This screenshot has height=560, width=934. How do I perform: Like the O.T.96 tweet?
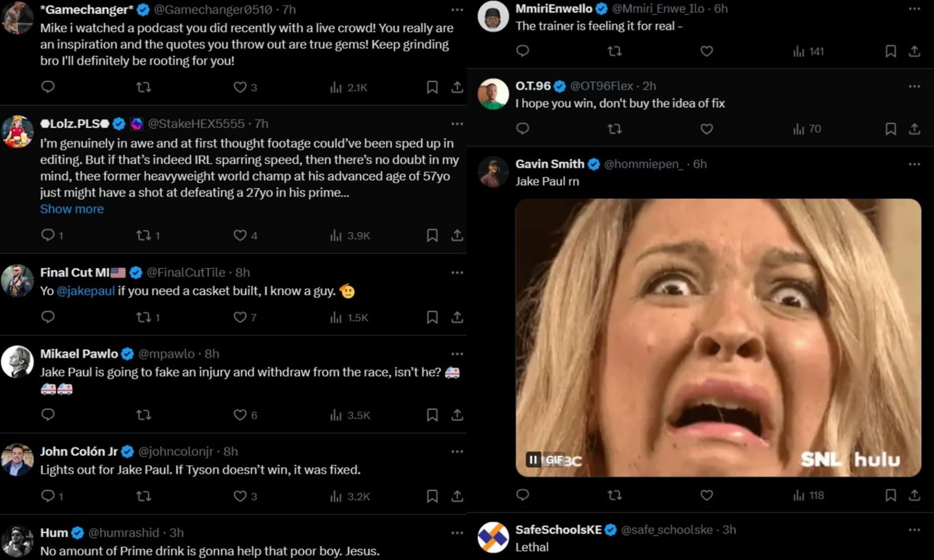tap(706, 128)
